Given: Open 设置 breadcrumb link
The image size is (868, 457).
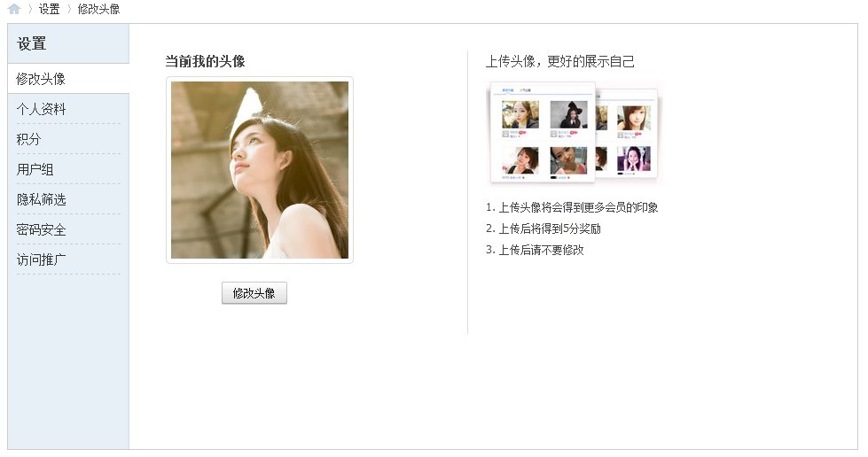Looking at the screenshot, I should (x=49, y=9).
